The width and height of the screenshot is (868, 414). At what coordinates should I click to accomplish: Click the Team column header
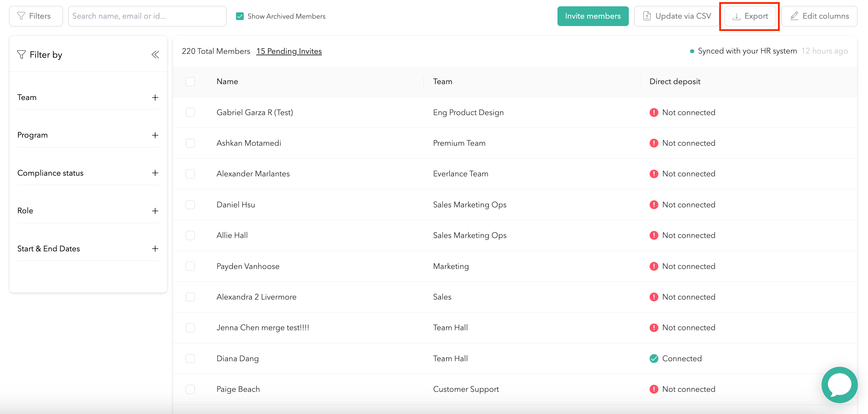(442, 82)
